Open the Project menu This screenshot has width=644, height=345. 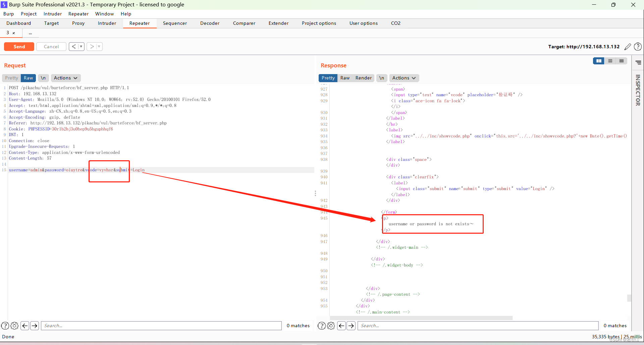click(x=29, y=14)
